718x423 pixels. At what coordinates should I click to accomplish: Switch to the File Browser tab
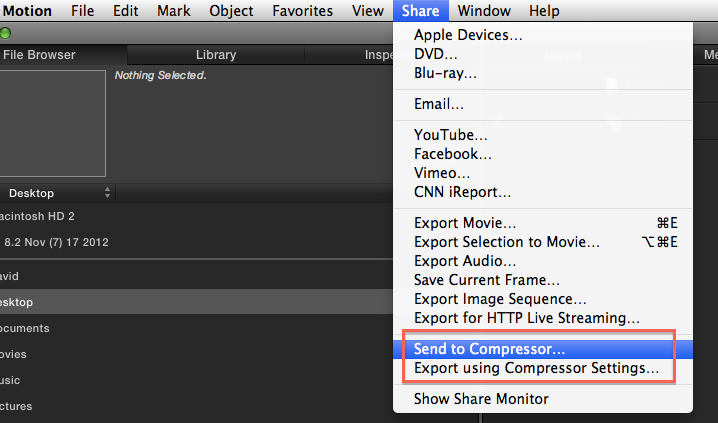[63, 55]
